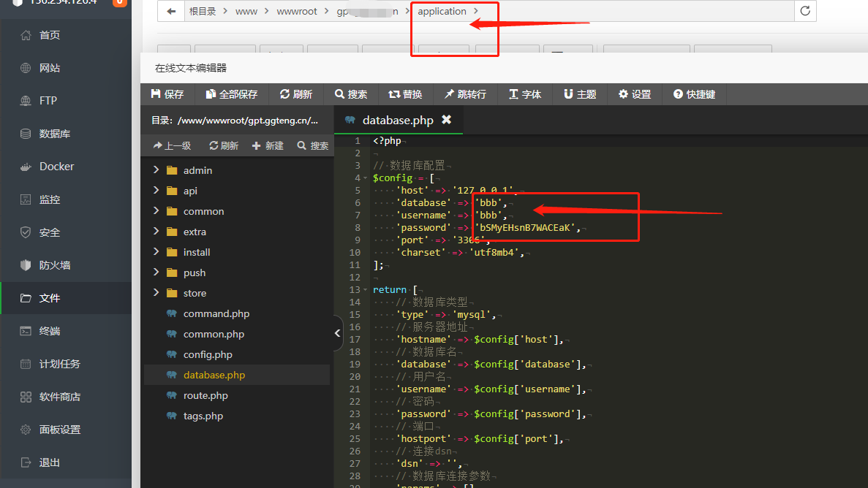Click the store folder icon
The height and width of the screenshot is (488, 868).
pyautogui.click(x=172, y=293)
